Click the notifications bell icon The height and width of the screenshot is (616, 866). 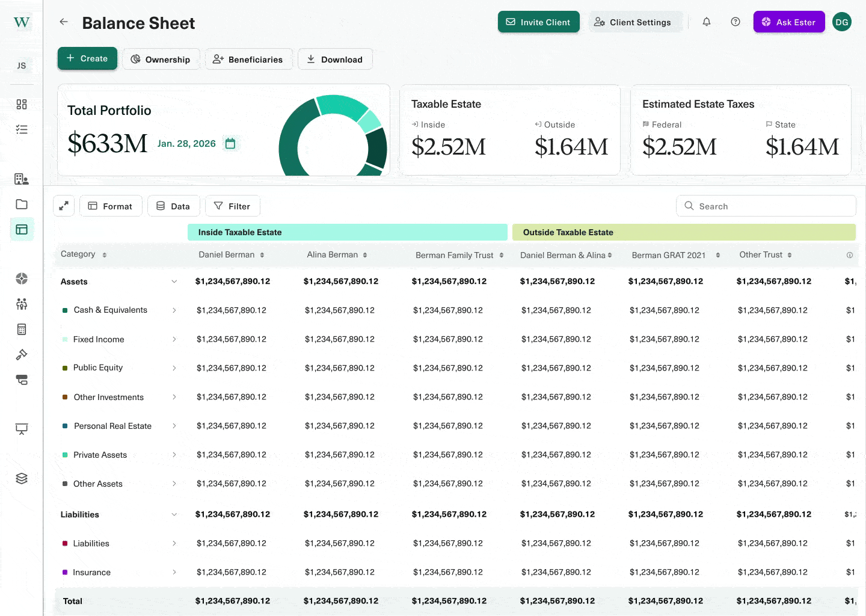click(707, 22)
